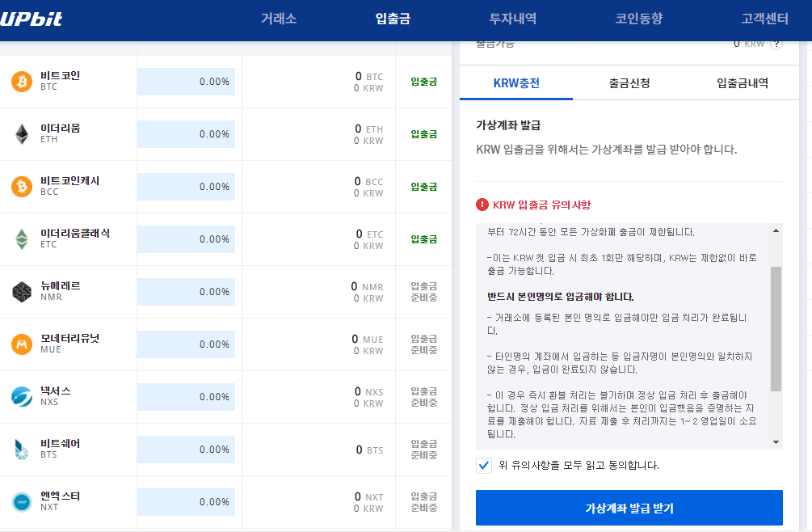Click the NXT coin icon
This screenshot has height=532, width=812.
pos(21,501)
